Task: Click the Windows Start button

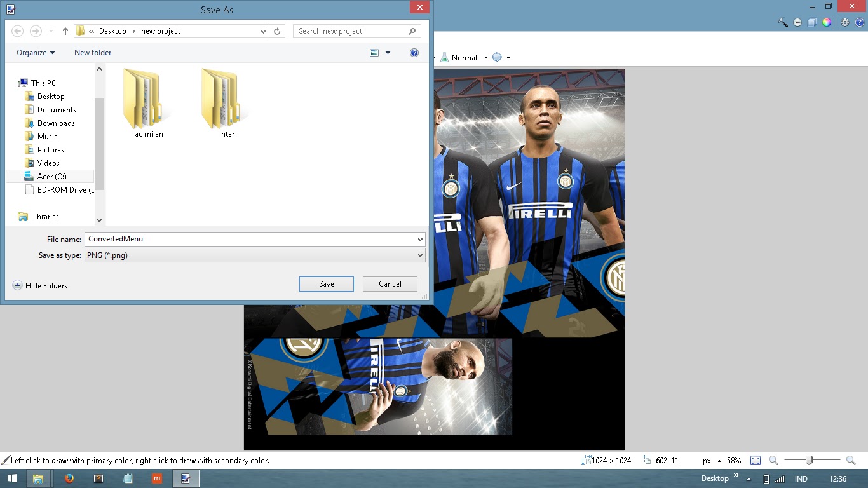Action: coord(12,478)
